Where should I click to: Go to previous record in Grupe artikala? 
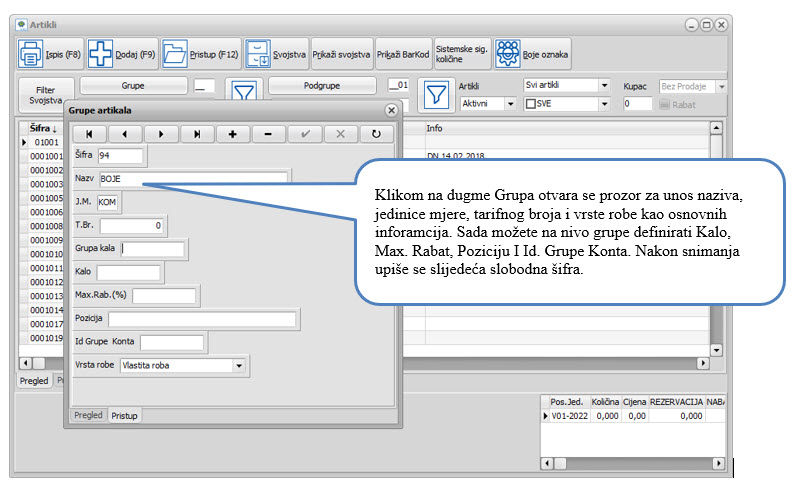(x=125, y=134)
